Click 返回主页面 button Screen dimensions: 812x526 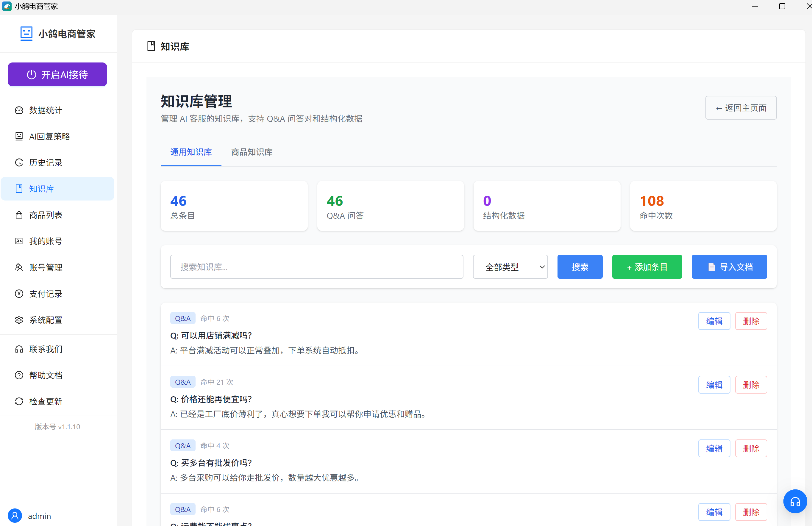coord(741,108)
